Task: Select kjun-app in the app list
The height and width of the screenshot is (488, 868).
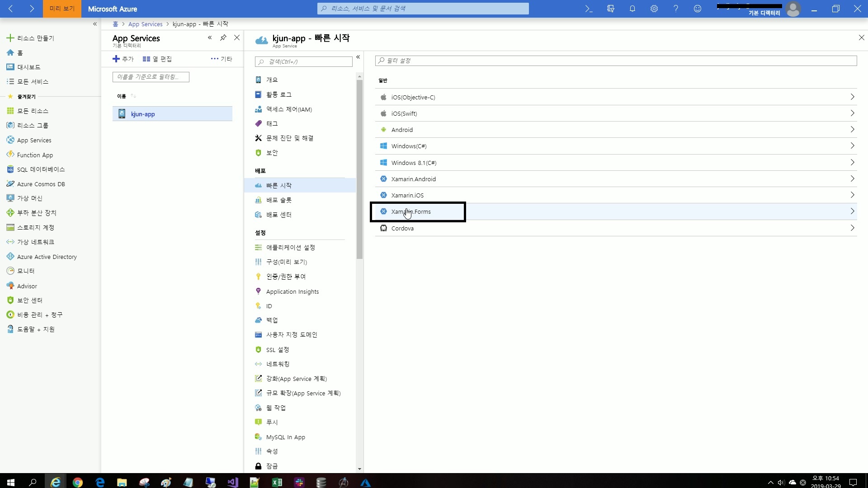Action: (x=143, y=114)
